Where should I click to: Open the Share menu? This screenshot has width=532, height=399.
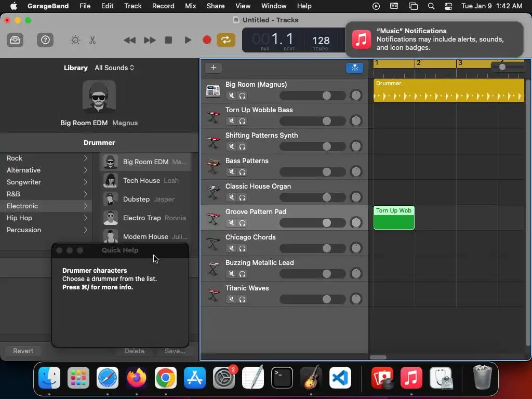[x=216, y=6]
